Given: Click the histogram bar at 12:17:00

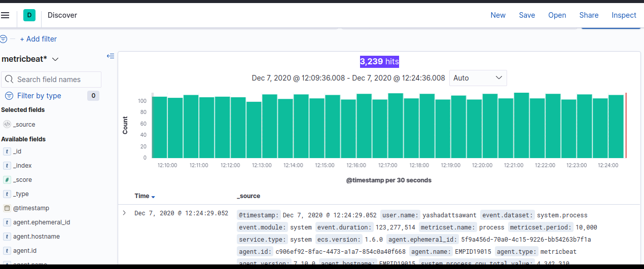Looking at the screenshot, I should pos(395,126).
